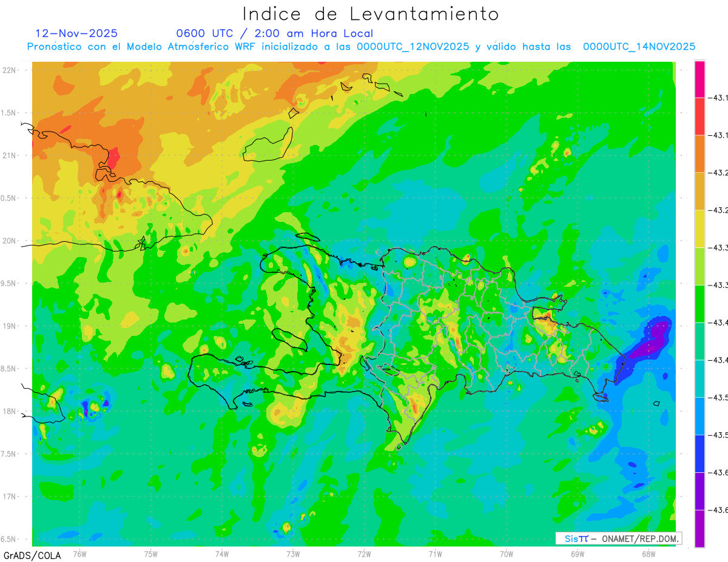Click the '75W' longitude label
The width and height of the screenshot is (728, 562).
click(x=151, y=554)
